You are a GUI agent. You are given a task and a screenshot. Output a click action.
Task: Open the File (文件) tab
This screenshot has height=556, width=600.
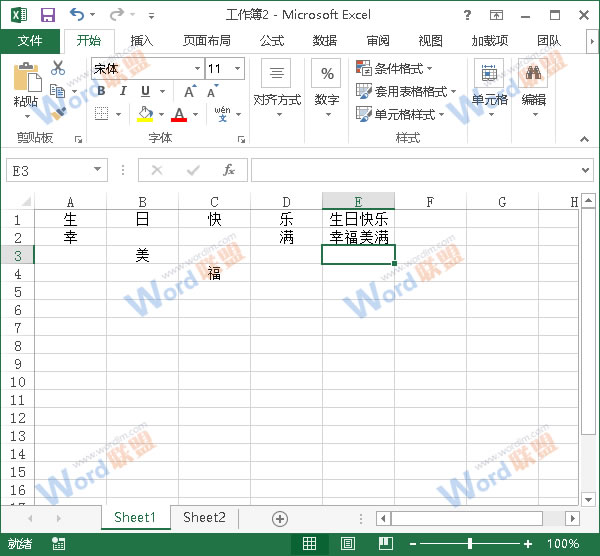point(30,41)
